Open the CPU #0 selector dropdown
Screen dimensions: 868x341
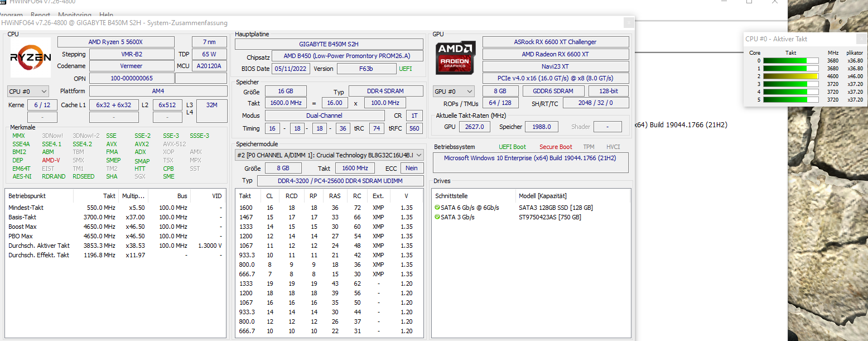pos(28,91)
